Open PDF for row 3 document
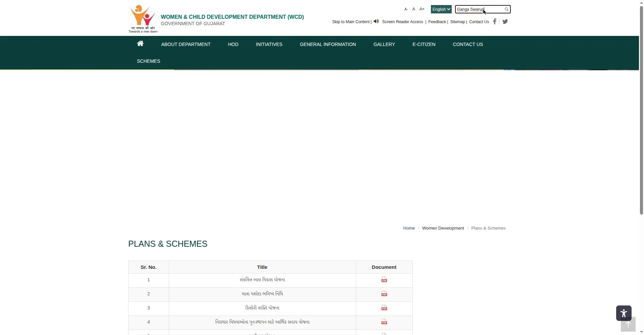The image size is (644, 335). pyautogui.click(x=384, y=308)
